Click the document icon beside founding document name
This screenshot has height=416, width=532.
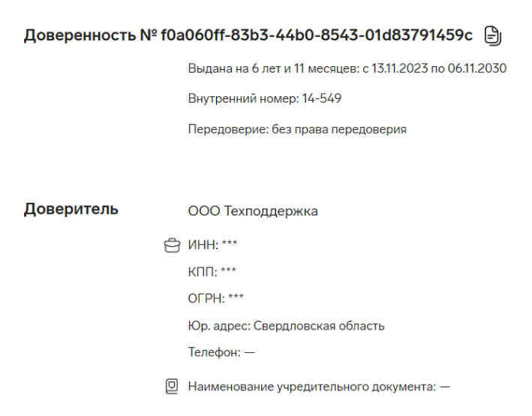click(x=172, y=387)
